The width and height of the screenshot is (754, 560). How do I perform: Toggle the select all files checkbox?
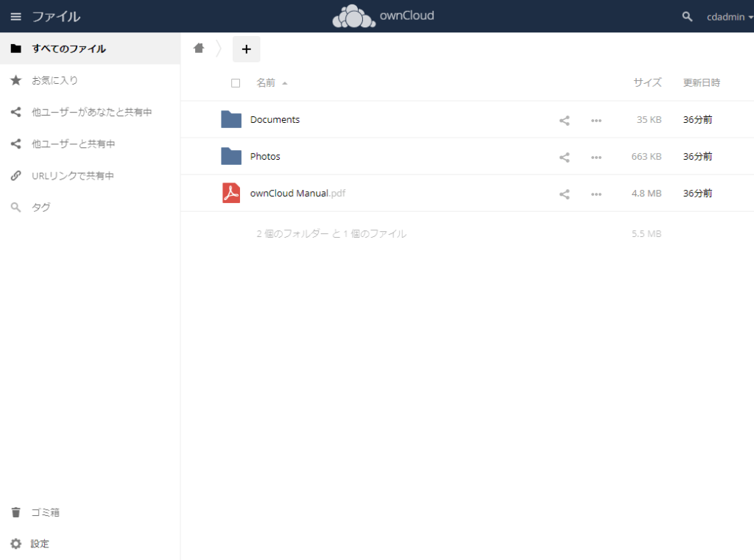tap(236, 83)
